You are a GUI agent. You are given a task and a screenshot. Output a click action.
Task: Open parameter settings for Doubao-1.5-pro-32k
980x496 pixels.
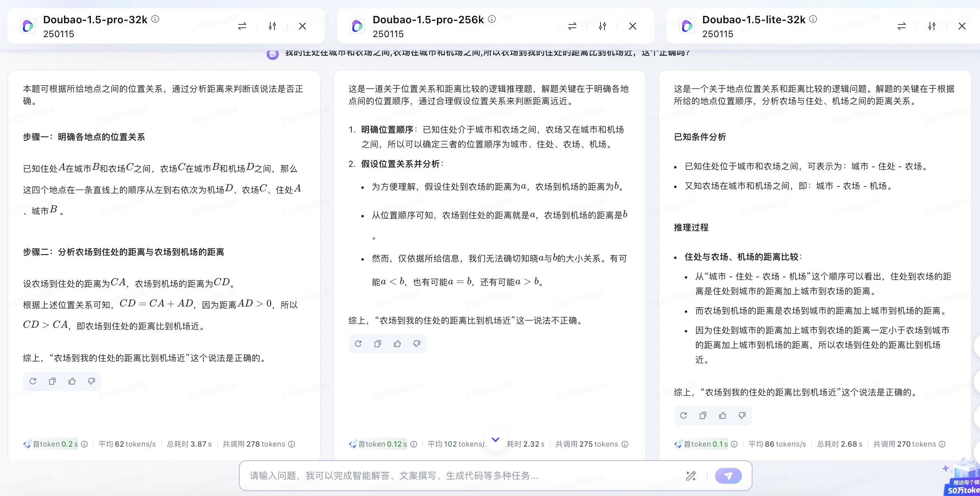click(272, 26)
